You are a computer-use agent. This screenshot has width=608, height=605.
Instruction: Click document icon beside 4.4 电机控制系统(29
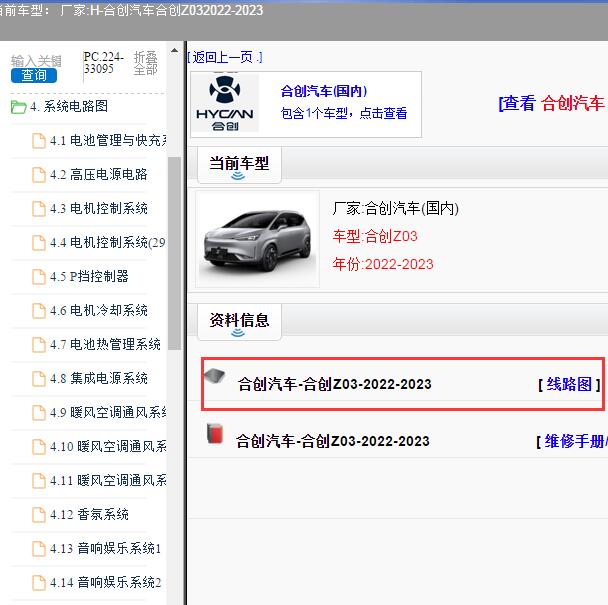[38, 243]
